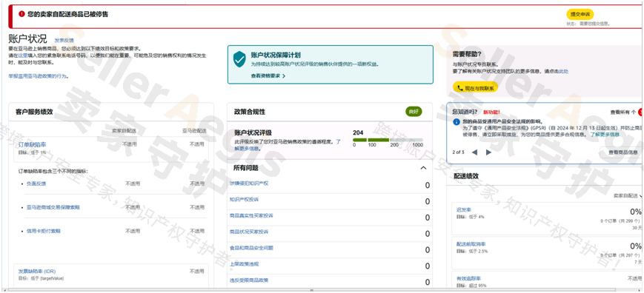Open the 信用卡拒付索赔 metric link
The width and height of the screenshot is (644, 293).
[x=44, y=231]
